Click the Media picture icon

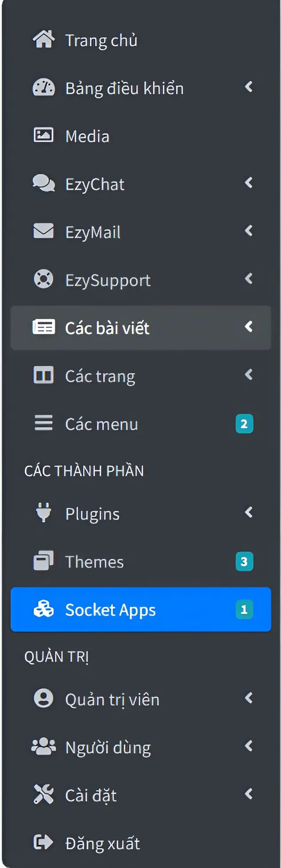point(44,135)
